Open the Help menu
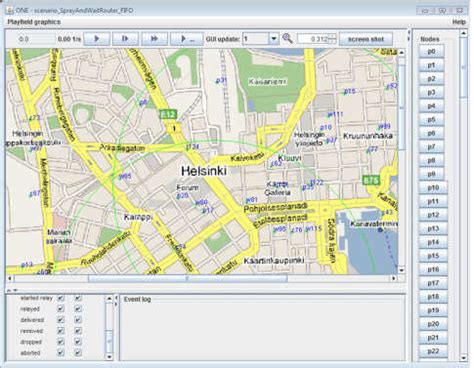 pos(459,22)
